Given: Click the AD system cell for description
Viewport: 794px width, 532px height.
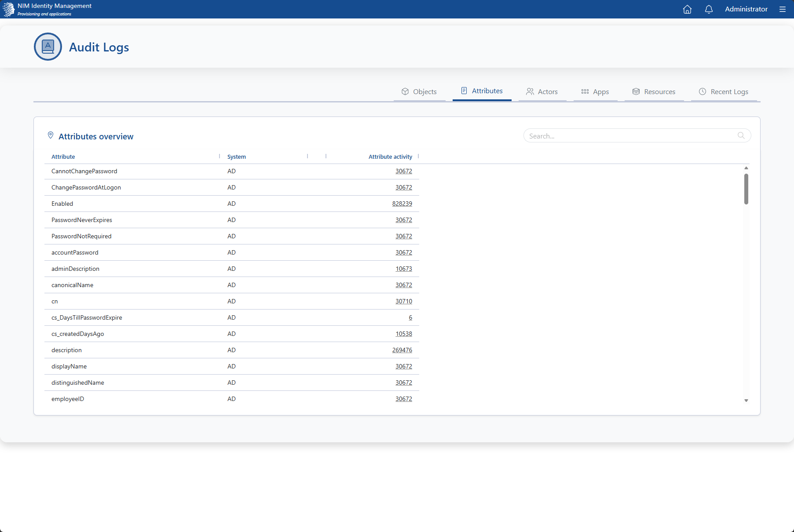Looking at the screenshot, I should click(x=231, y=350).
